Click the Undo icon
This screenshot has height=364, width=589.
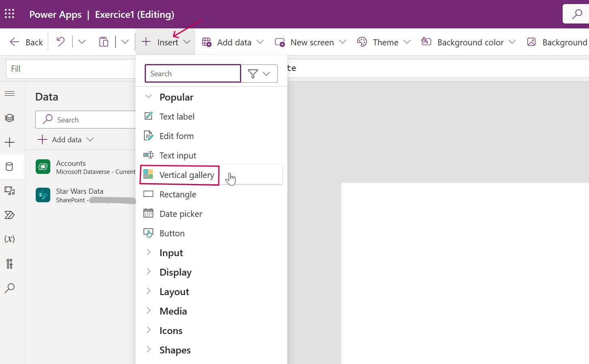tap(60, 42)
